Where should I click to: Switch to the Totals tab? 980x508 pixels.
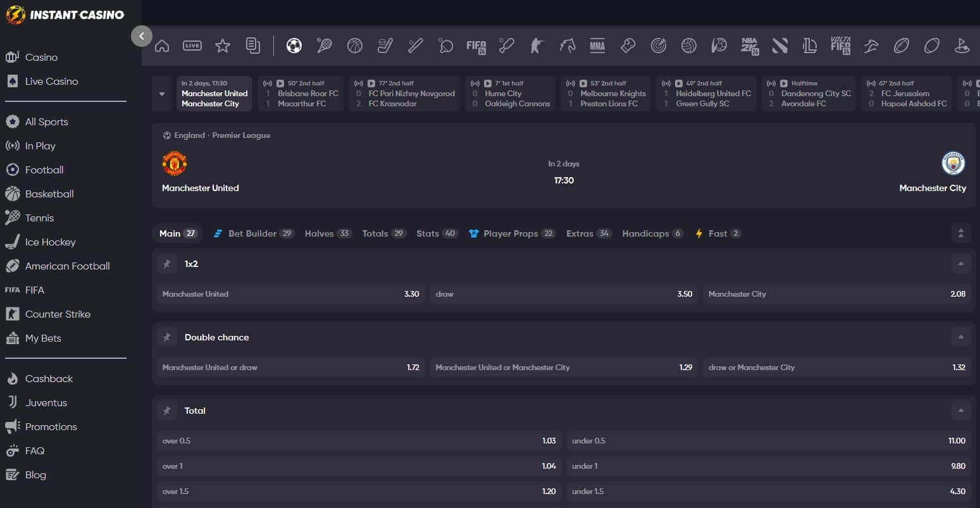(x=384, y=233)
